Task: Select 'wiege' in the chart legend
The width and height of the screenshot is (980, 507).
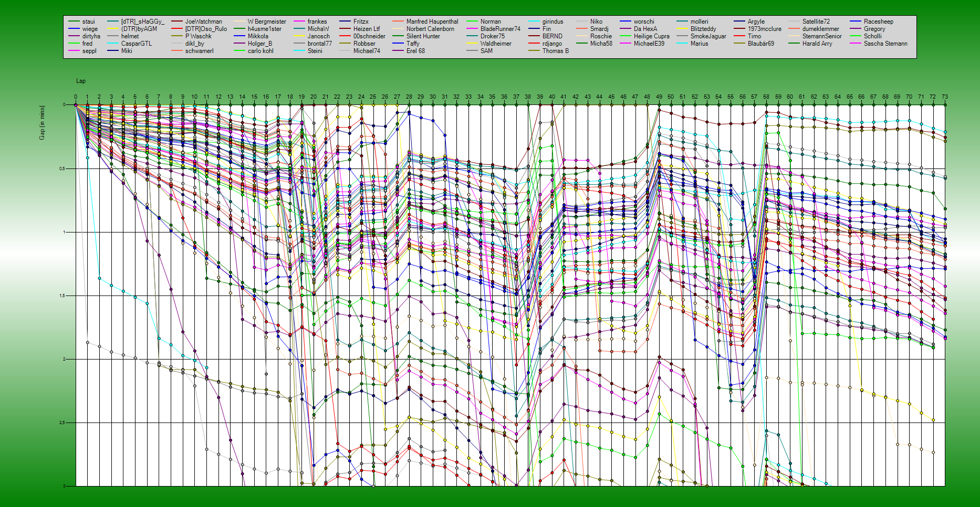Action: (x=83, y=29)
